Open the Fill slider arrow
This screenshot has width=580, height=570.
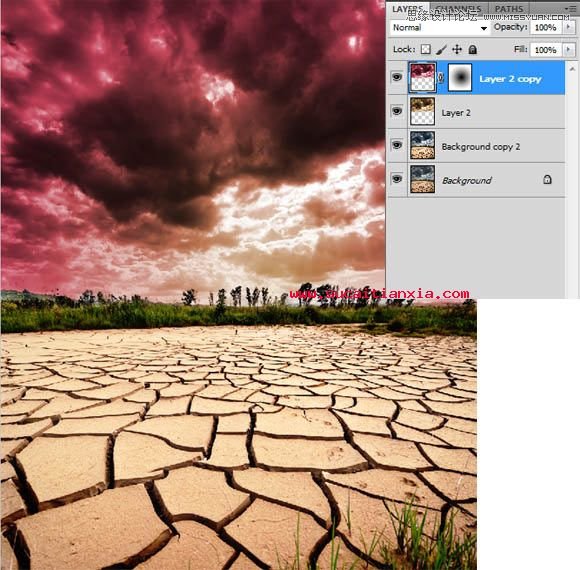coord(569,49)
